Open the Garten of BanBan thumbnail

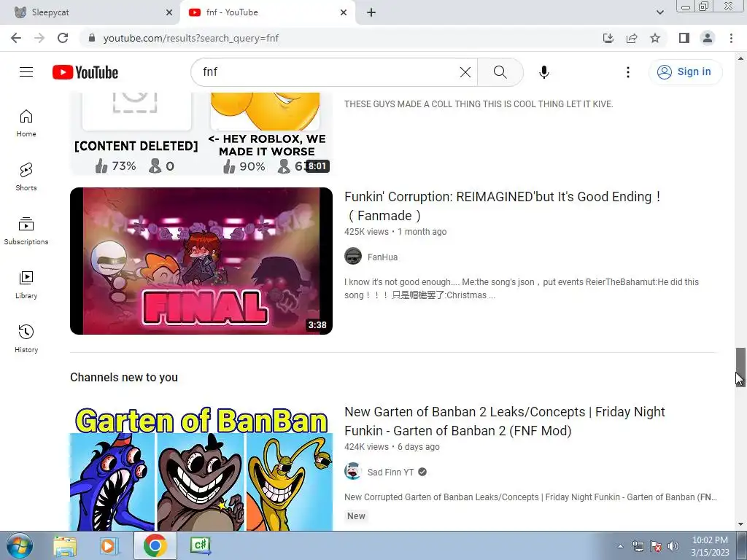pos(201,469)
